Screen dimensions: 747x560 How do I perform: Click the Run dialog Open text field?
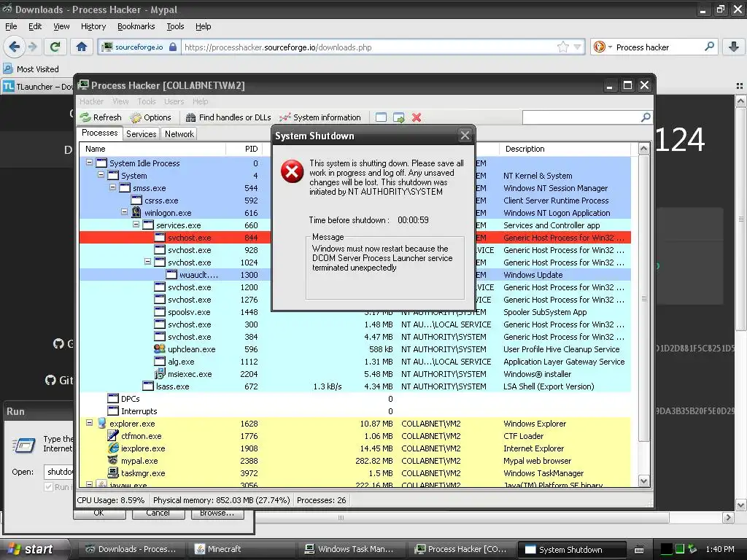[59, 472]
